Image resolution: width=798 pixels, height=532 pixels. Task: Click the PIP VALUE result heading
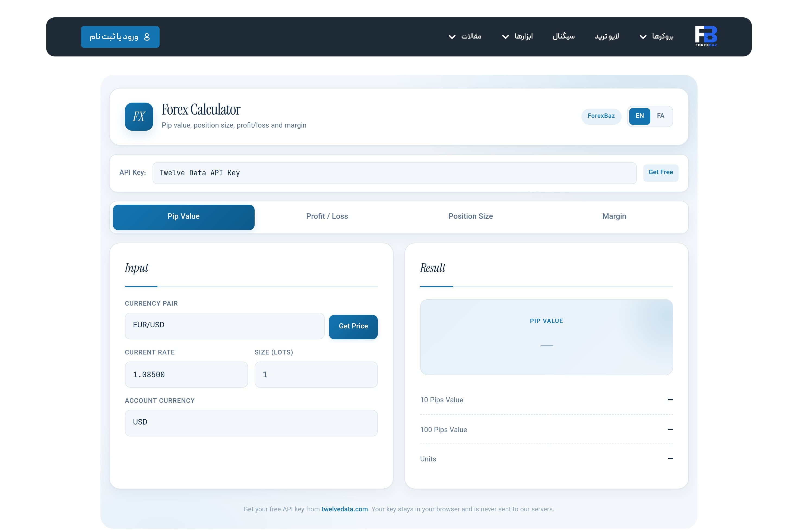[546, 321]
